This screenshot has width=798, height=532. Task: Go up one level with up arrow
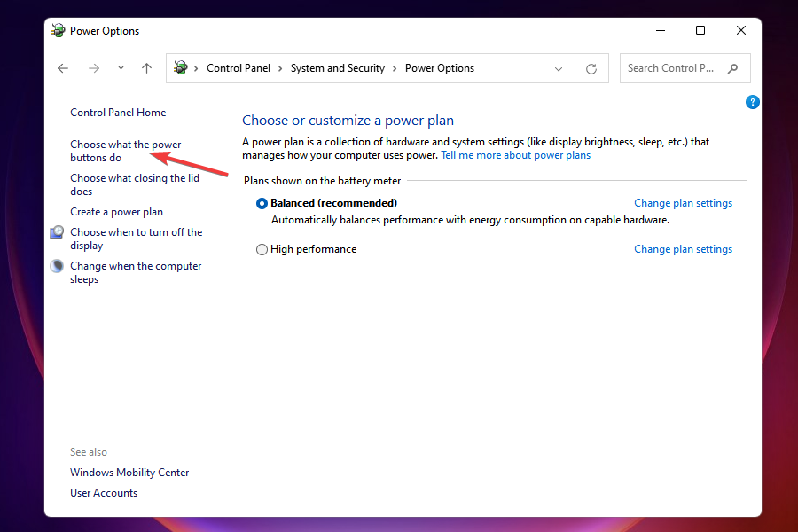coord(146,68)
